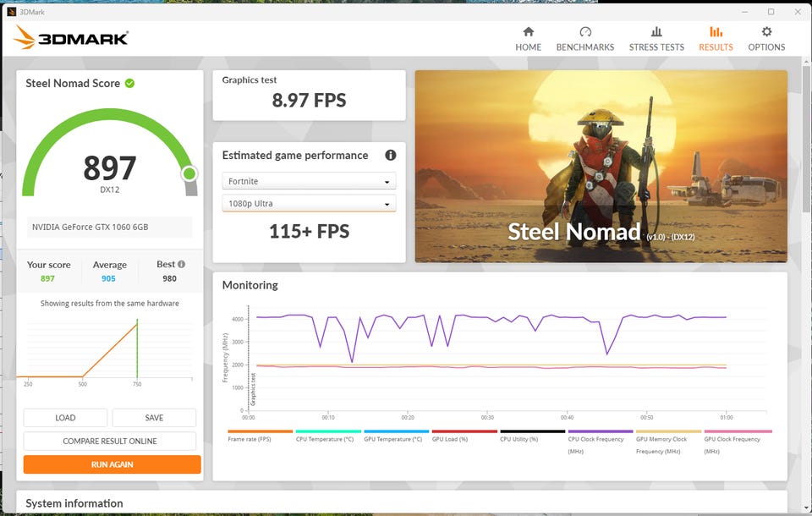Image resolution: width=812 pixels, height=516 pixels.
Task: Click the Steel Nomad Score title
Action: point(73,84)
